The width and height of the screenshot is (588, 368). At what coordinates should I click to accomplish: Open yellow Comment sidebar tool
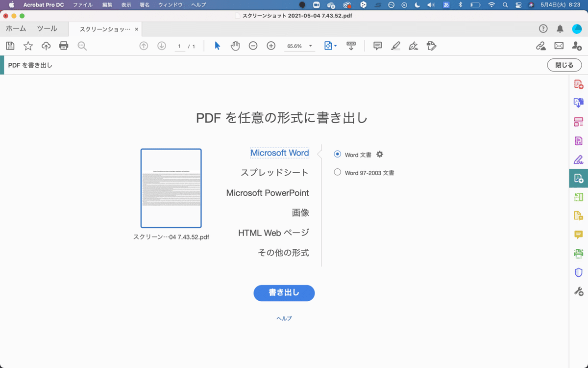tap(579, 235)
